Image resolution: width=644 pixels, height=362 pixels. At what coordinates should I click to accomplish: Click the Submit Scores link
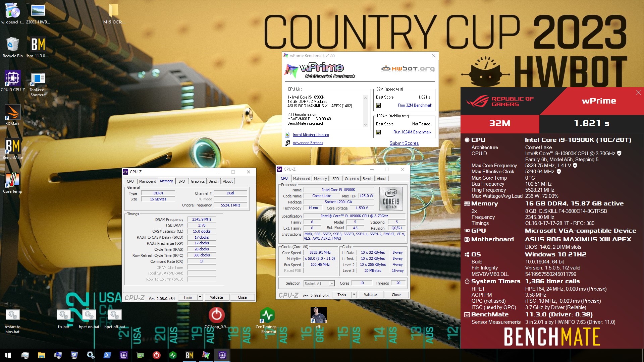pos(404,143)
